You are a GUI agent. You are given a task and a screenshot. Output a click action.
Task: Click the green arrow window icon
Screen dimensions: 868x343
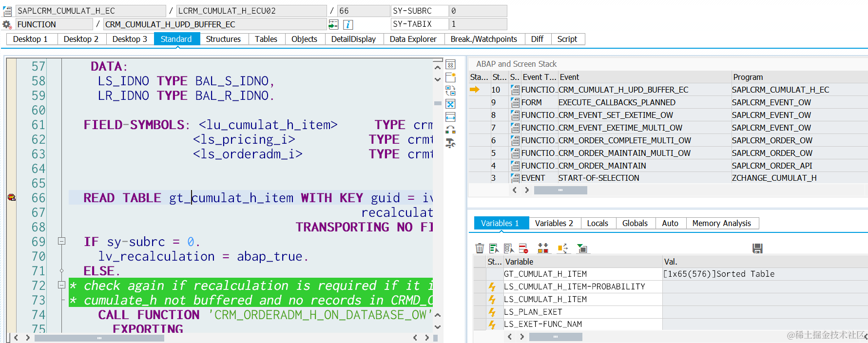click(x=582, y=248)
